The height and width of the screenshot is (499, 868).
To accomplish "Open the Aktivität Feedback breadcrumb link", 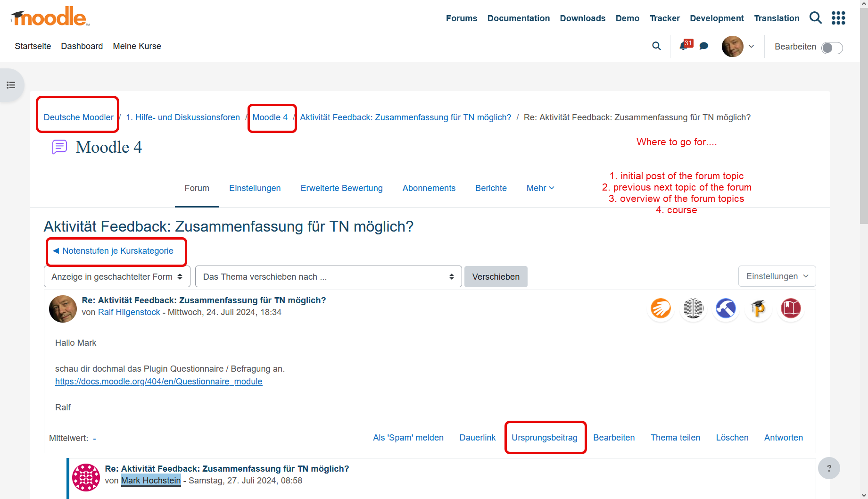I will click(x=405, y=117).
